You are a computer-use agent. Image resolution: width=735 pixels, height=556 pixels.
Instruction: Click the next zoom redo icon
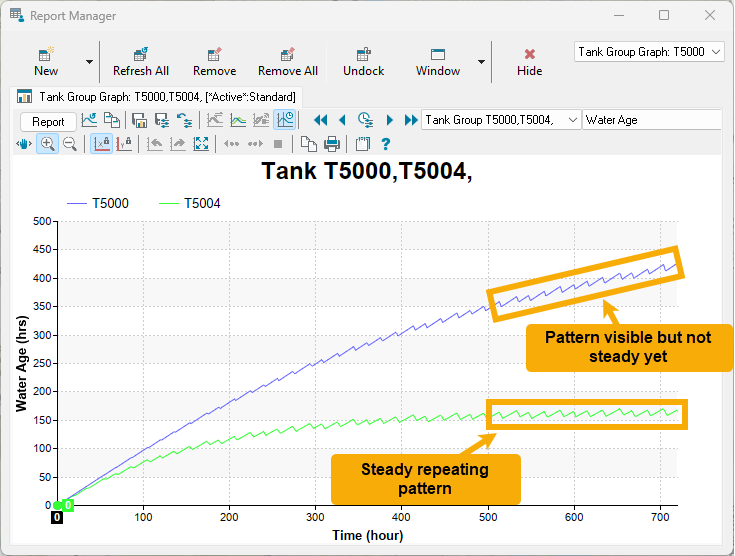178,144
